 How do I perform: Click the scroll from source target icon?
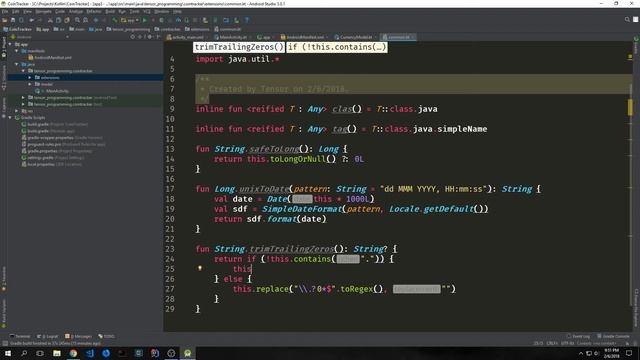click(x=132, y=37)
